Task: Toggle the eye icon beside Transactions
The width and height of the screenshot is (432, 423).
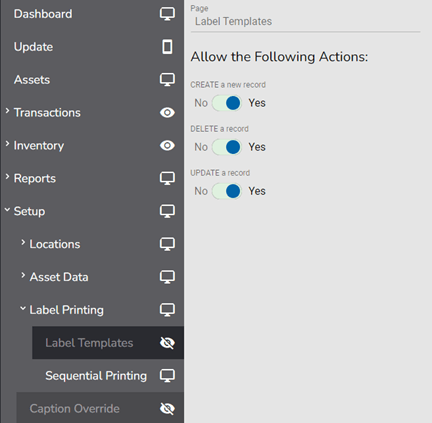Action: pyautogui.click(x=167, y=113)
